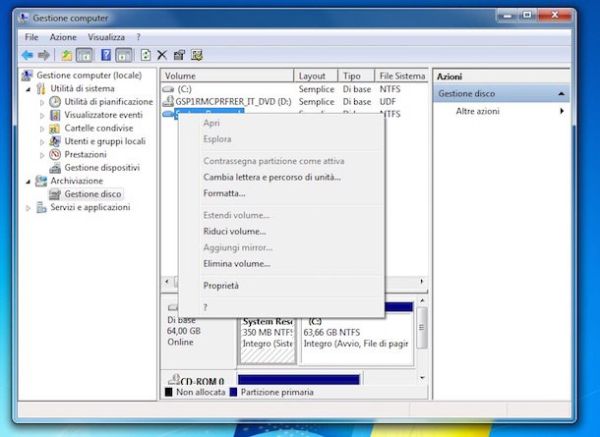Choose Elimina volume from context menu
The width and height of the screenshot is (600, 437).
point(237,264)
